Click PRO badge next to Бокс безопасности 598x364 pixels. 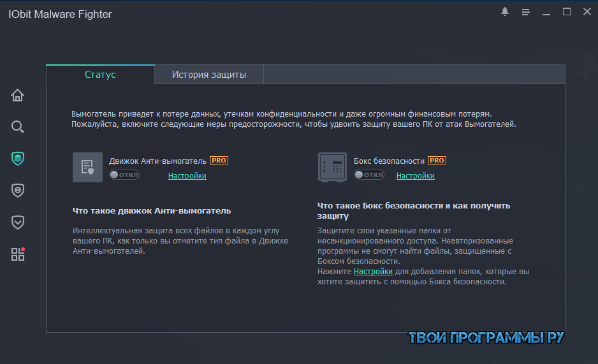coord(437,161)
